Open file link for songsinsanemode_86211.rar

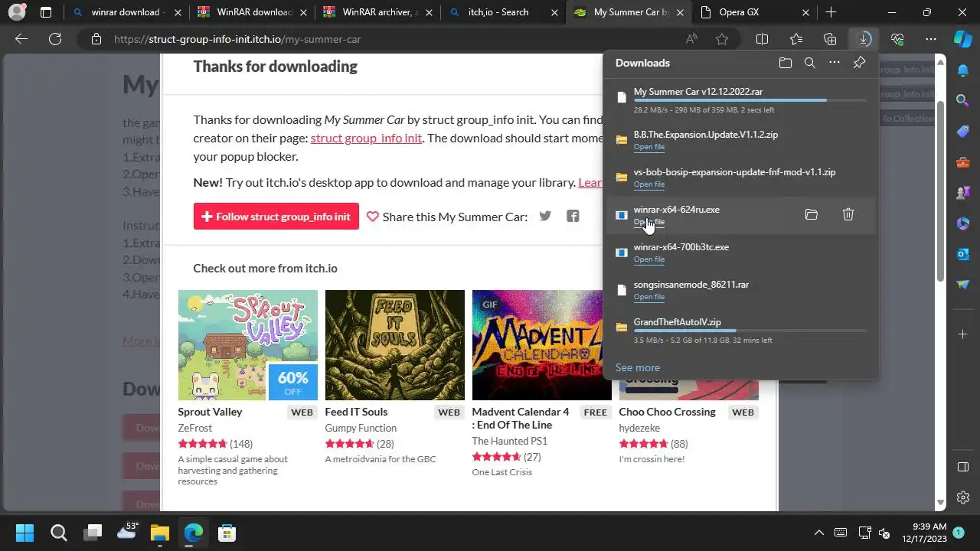(648, 297)
